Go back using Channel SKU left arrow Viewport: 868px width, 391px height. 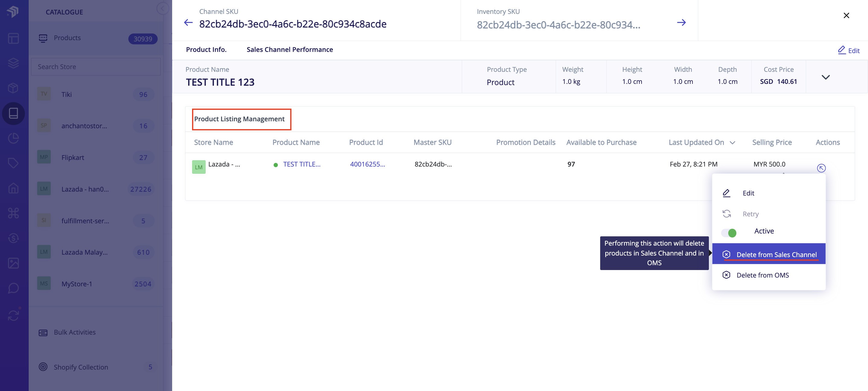pos(188,23)
